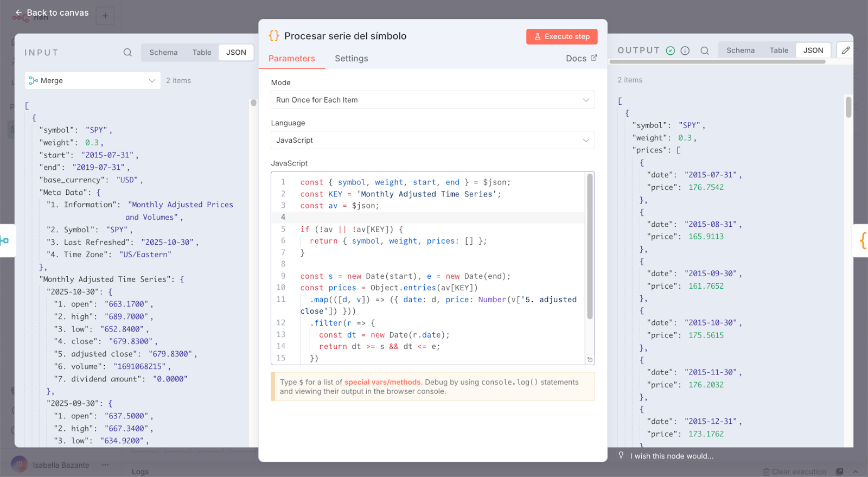
Task: Click the pencil edit icon in the output
Action: pyautogui.click(x=845, y=50)
